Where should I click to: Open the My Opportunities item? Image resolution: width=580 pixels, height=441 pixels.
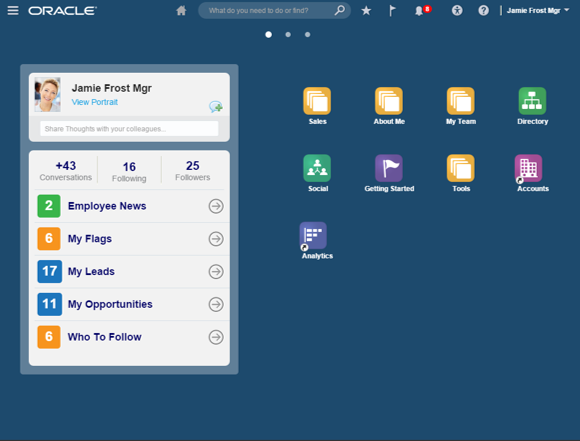[x=110, y=304]
